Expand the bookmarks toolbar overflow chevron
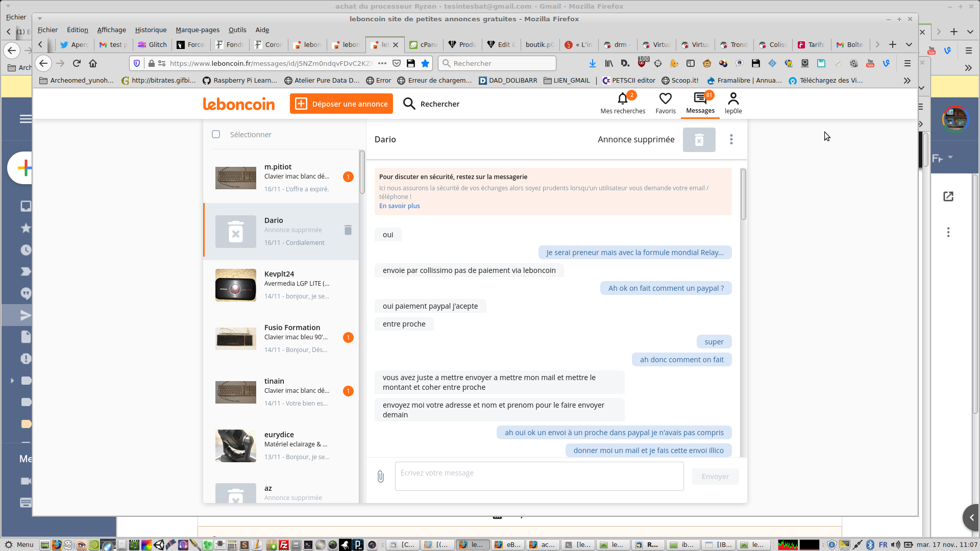Viewport: 980px width, 551px height. 907,81
